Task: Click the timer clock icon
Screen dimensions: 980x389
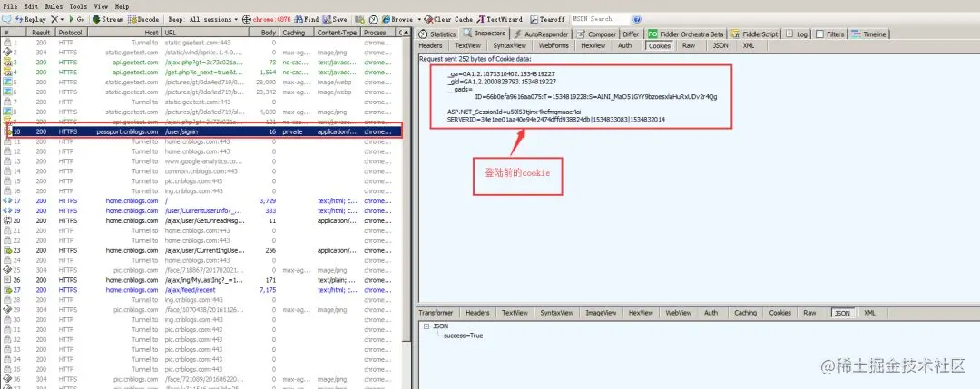Action: coord(373,19)
